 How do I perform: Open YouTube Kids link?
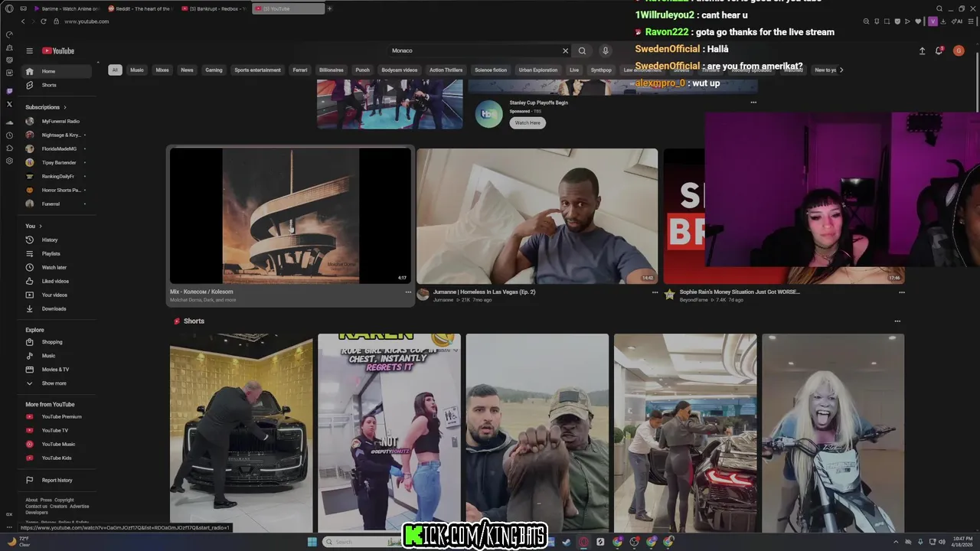click(x=57, y=458)
